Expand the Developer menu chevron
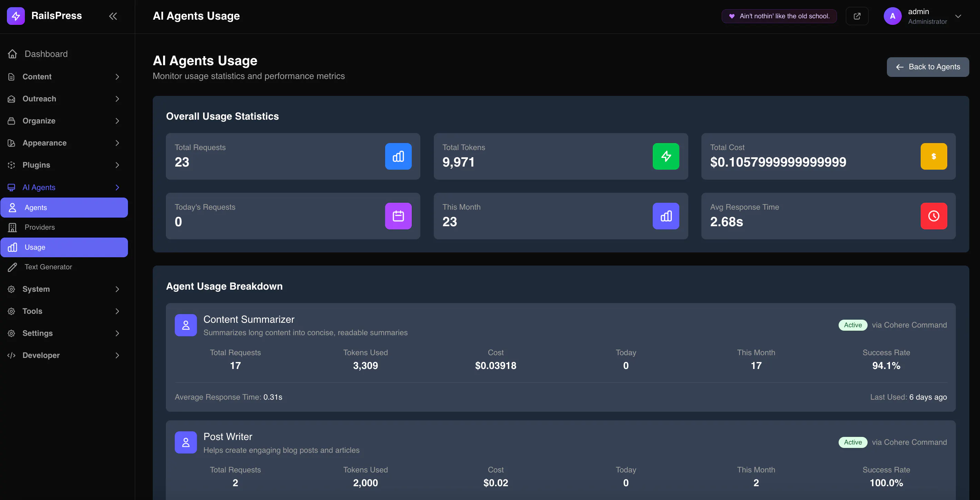 pos(117,356)
